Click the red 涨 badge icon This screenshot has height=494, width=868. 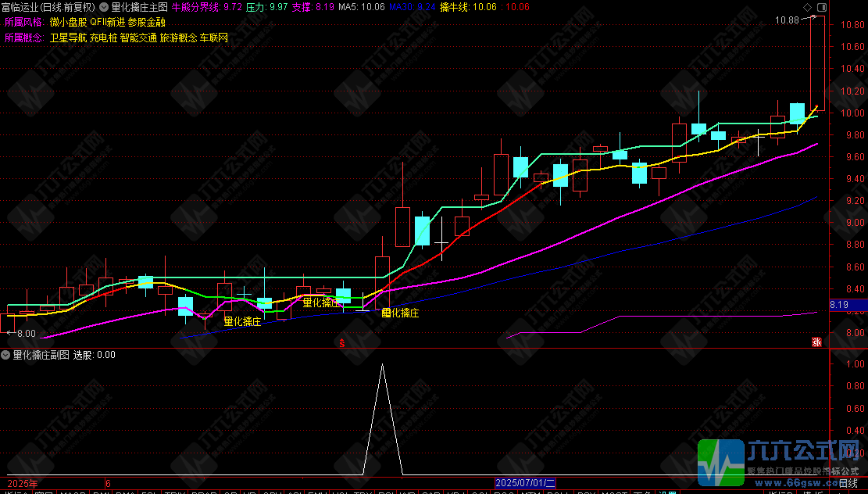pos(816,342)
